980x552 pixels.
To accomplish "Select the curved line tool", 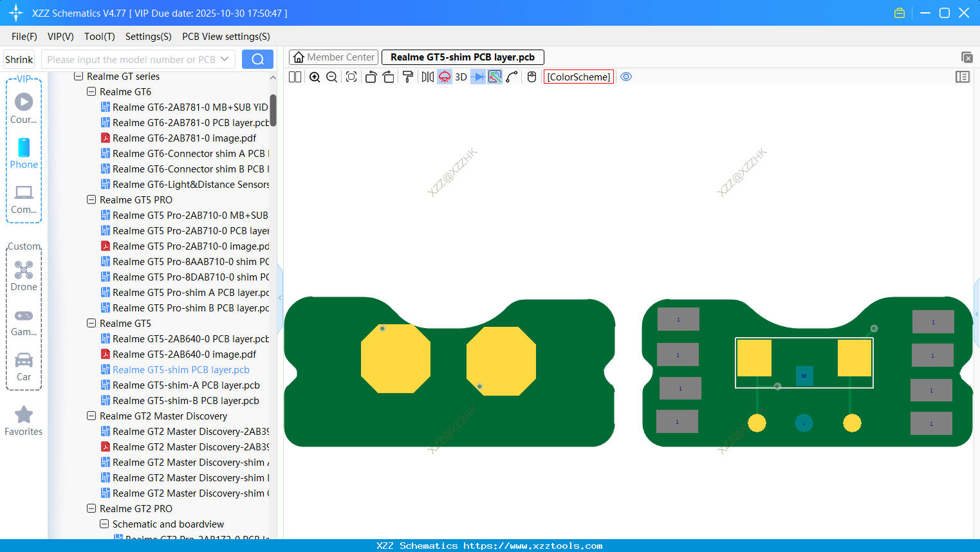I will pyautogui.click(x=512, y=77).
